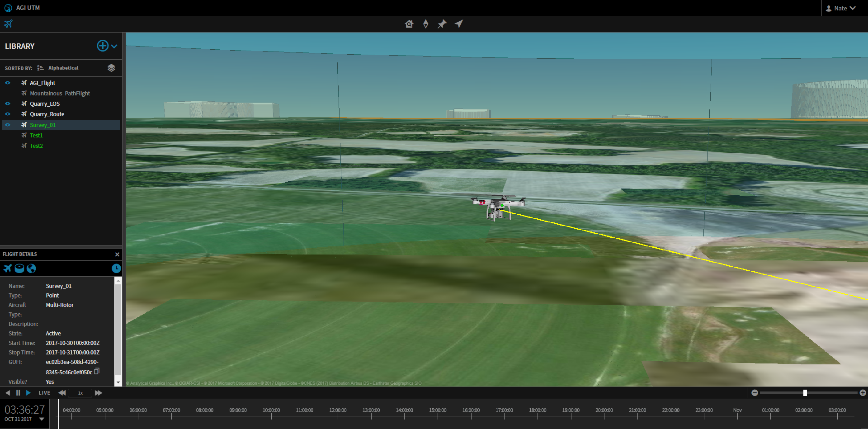Click the aircraft icon beside Test1

point(24,135)
